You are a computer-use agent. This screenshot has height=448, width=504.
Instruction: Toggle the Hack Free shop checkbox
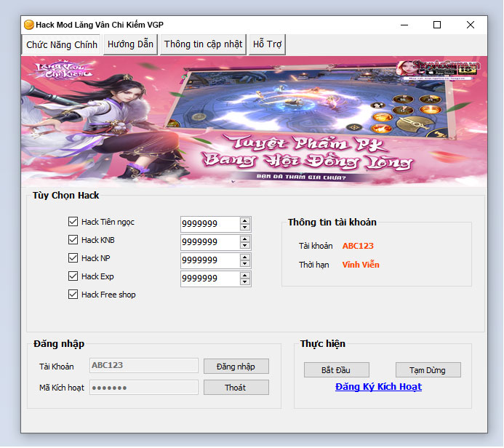[73, 295]
